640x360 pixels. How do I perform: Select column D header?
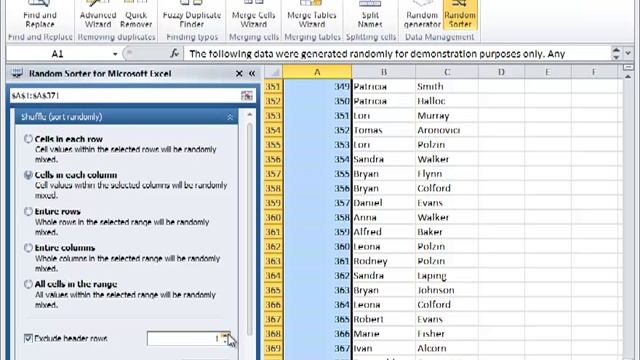tap(501, 72)
